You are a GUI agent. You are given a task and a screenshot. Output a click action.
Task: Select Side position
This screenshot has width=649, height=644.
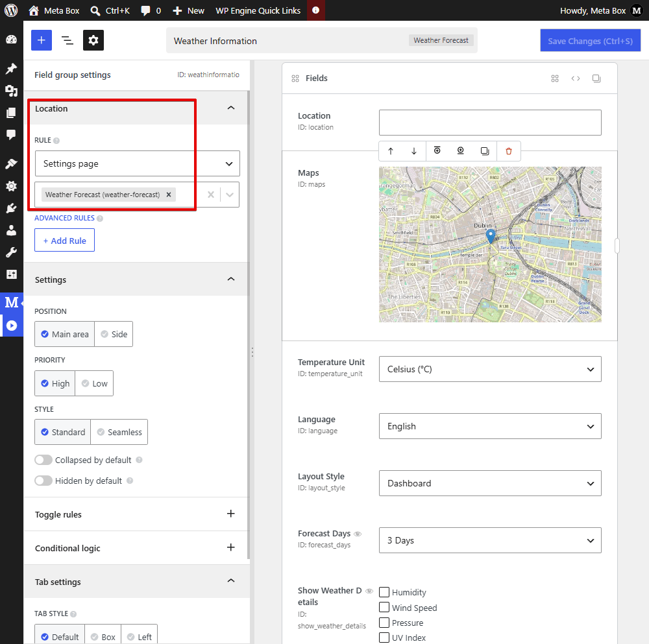pos(114,334)
